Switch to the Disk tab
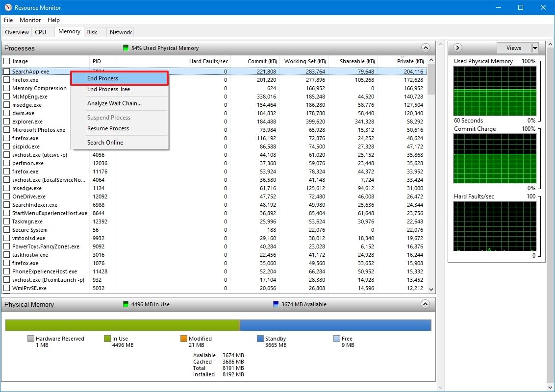This screenshot has height=392, width=555. [x=92, y=31]
